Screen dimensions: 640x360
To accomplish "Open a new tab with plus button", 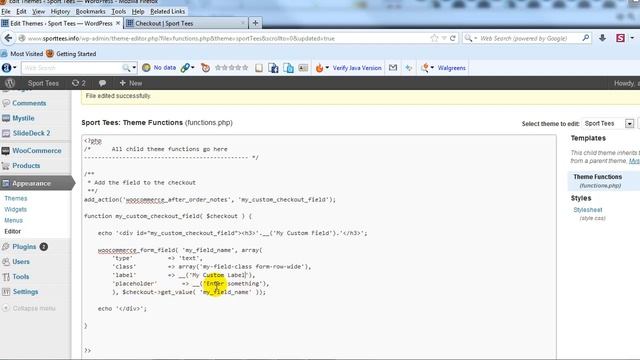I will click(256, 23).
